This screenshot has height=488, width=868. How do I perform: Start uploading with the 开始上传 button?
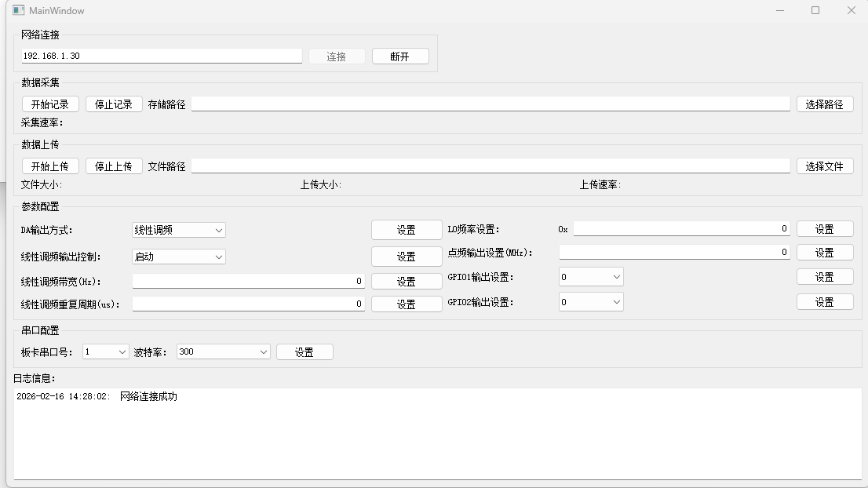(50, 166)
